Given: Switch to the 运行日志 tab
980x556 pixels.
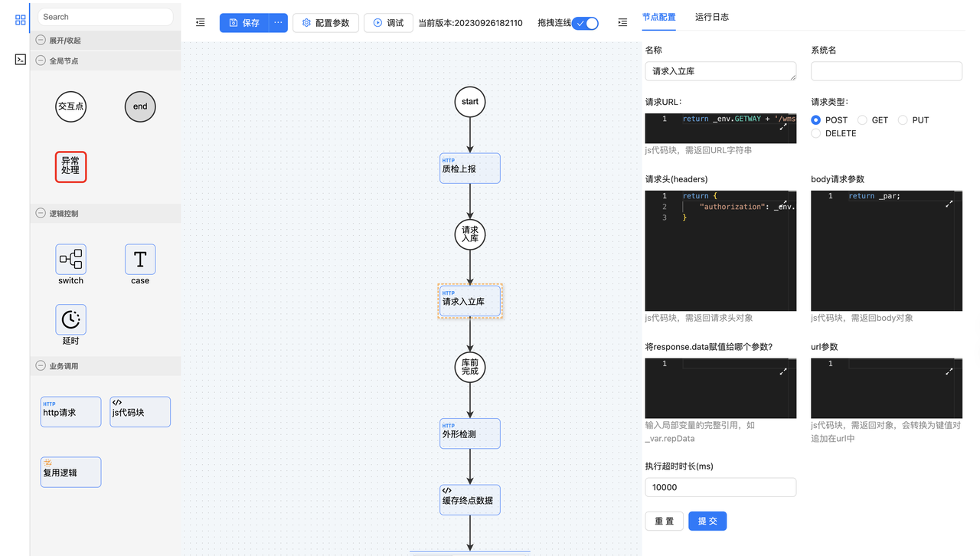Looking at the screenshot, I should 712,17.
